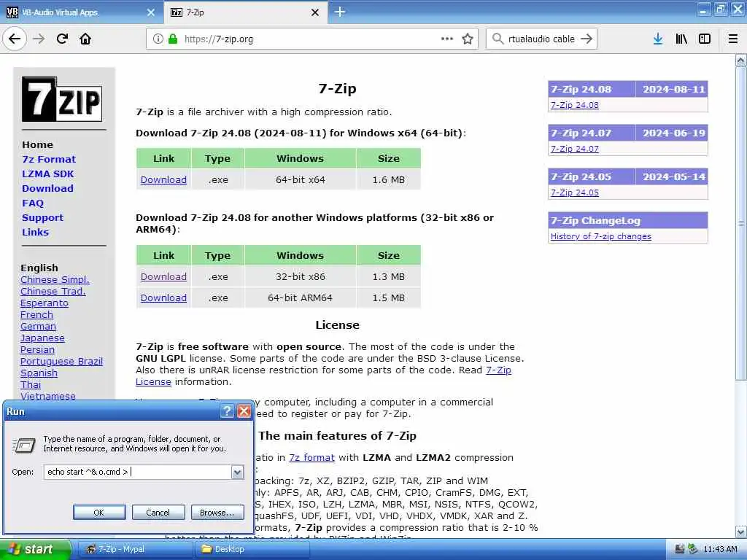Click Cancel in the Run dialog

pos(158,513)
